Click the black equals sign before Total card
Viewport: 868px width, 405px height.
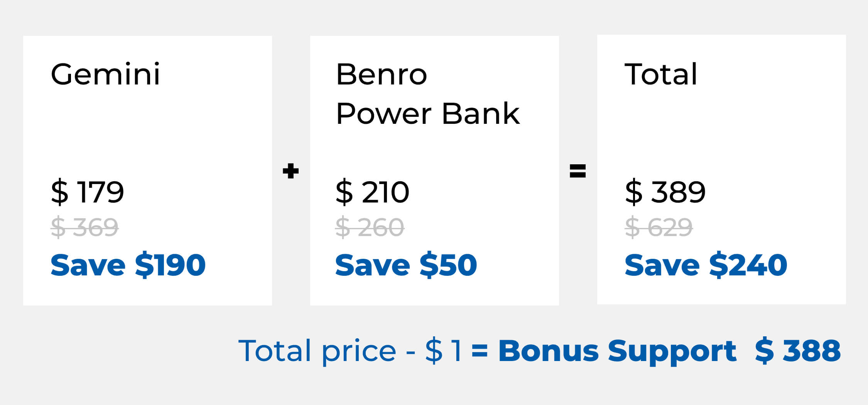click(x=578, y=171)
